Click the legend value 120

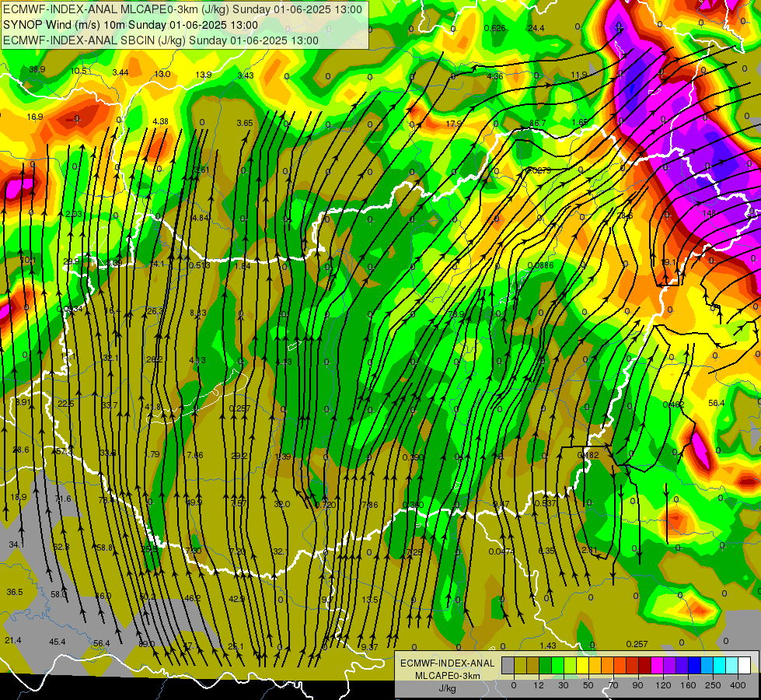pos(663,685)
